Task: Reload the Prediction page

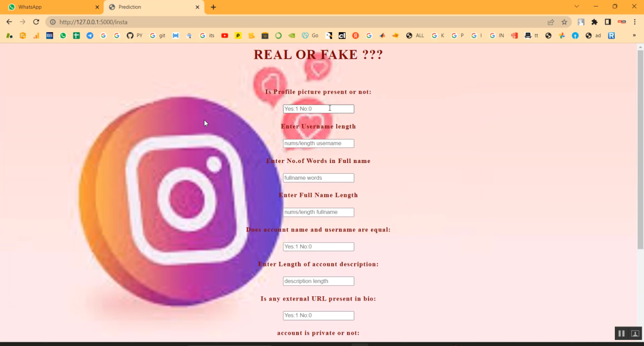Action: click(x=36, y=22)
